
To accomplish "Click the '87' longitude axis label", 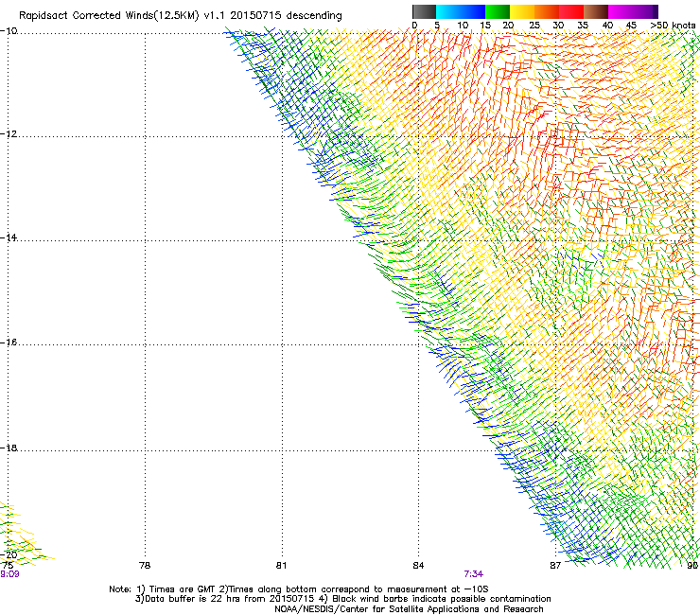I will tap(555, 566).
